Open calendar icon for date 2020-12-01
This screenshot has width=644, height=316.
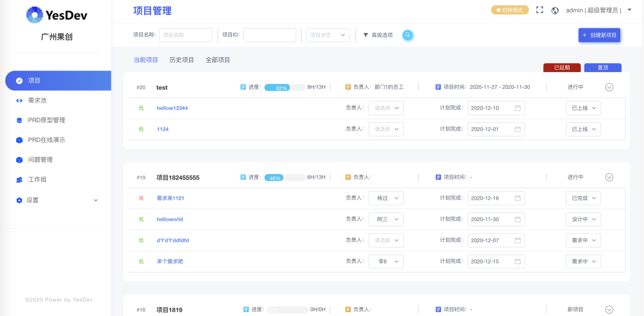(518, 129)
